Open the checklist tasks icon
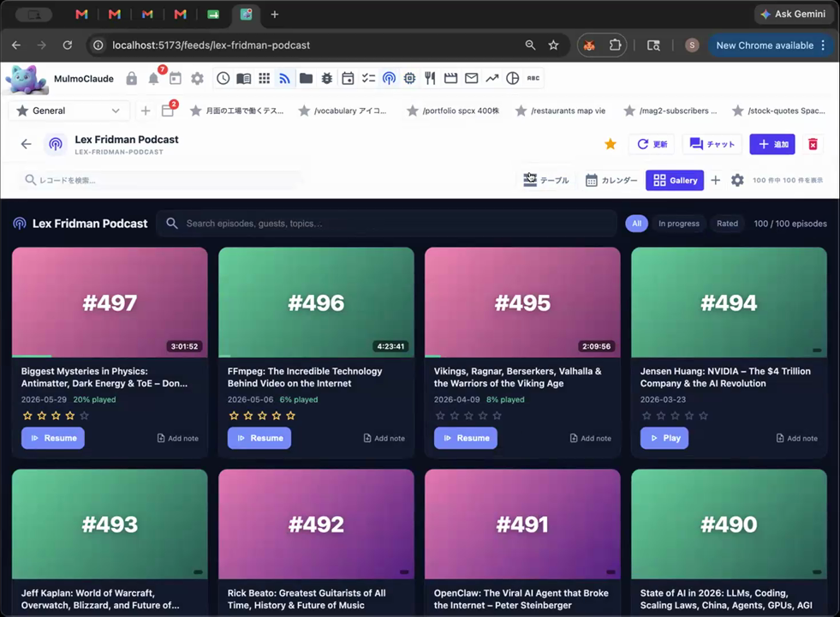840x617 pixels. coord(368,78)
